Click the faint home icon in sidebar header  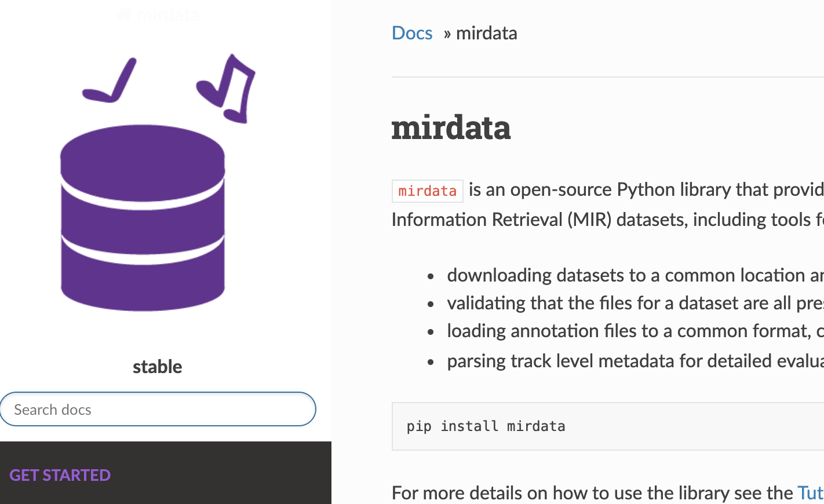[x=123, y=14]
